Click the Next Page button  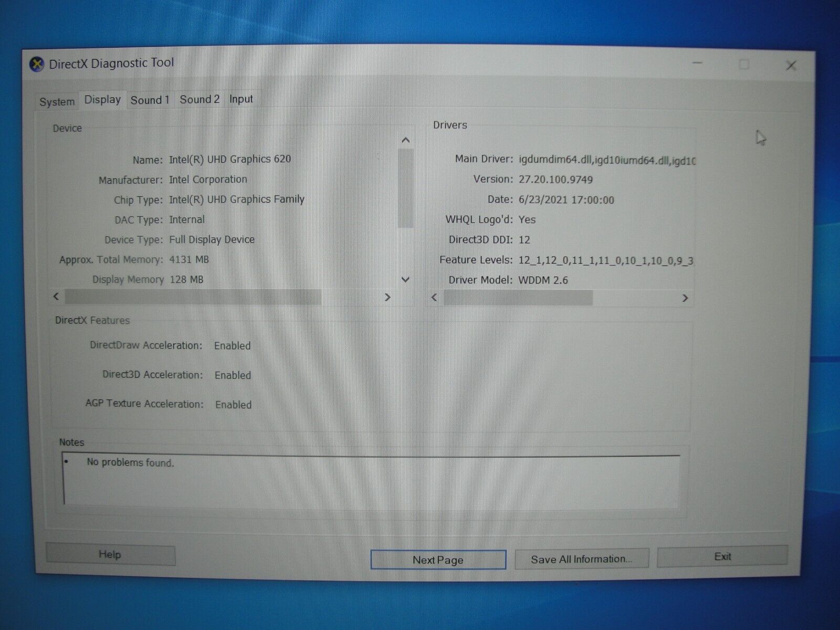pos(438,560)
